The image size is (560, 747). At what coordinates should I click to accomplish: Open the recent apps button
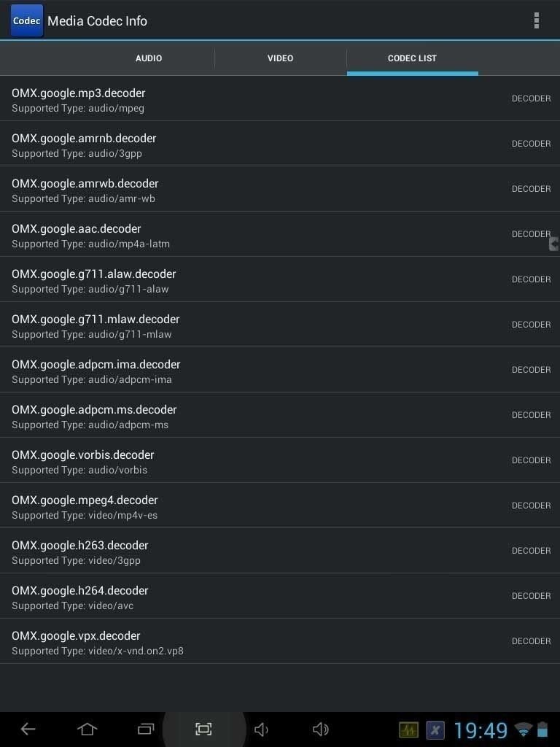146,729
